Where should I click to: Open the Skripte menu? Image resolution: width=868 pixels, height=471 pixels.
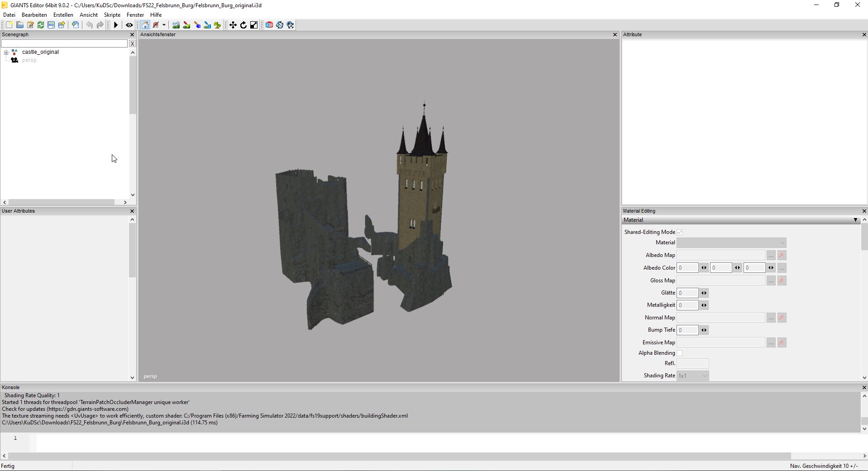tap(112, 15)
